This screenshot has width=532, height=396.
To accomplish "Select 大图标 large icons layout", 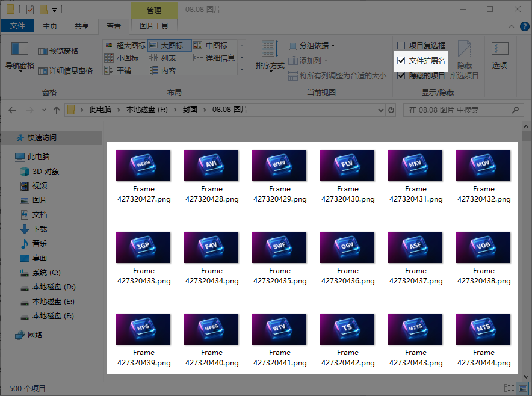I will click(x=170, y=45).
